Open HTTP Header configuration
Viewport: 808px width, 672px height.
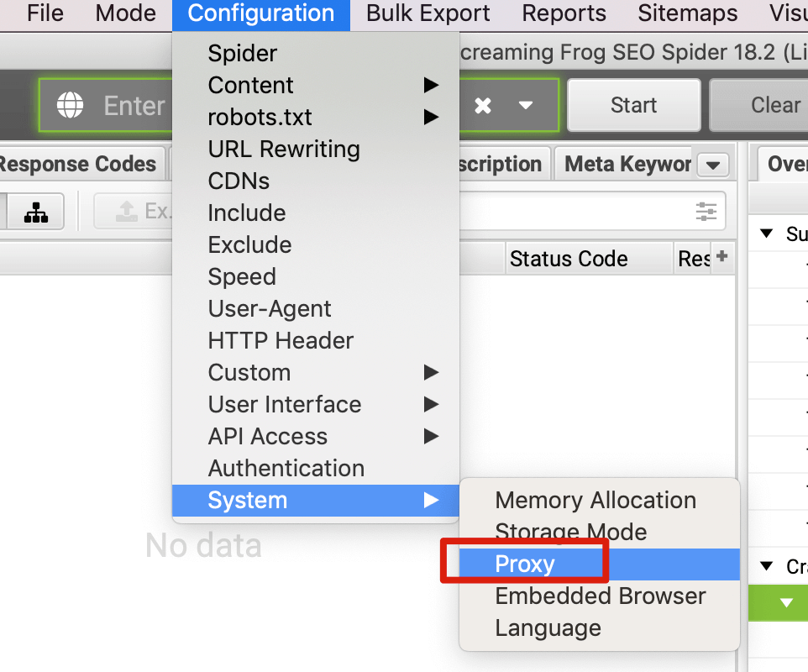[x=315, y=341]
